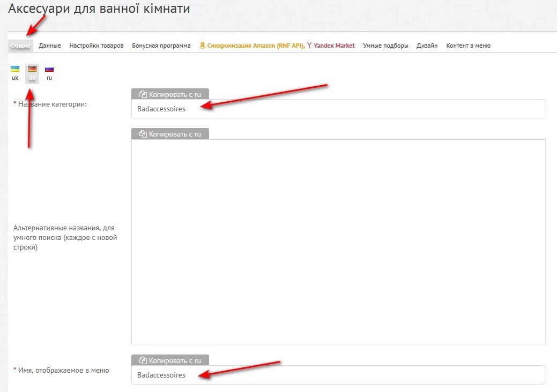
Task: Switch to the Умные подборы tab
Action: (x=385, y=46)
